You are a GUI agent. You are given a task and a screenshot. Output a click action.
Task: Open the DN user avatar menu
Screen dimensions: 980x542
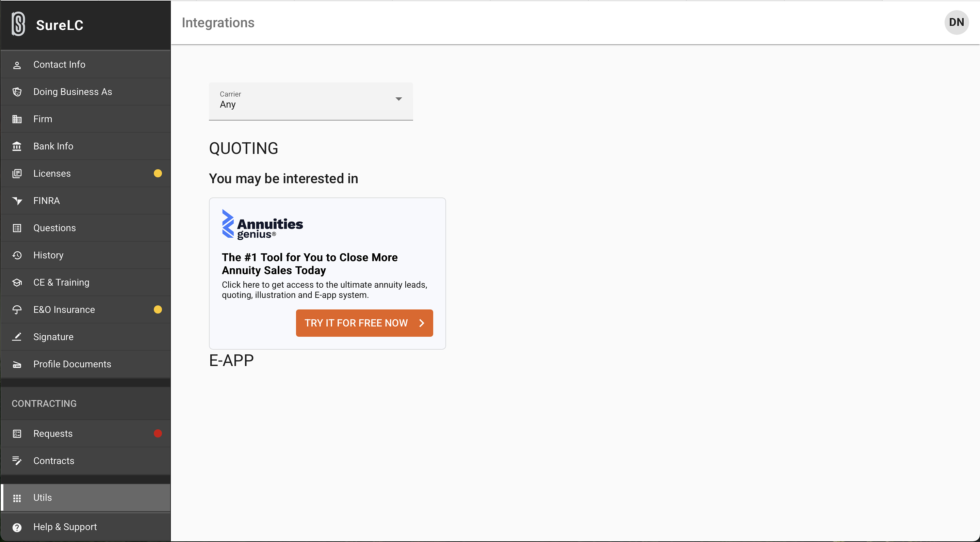tap(956, 22)
